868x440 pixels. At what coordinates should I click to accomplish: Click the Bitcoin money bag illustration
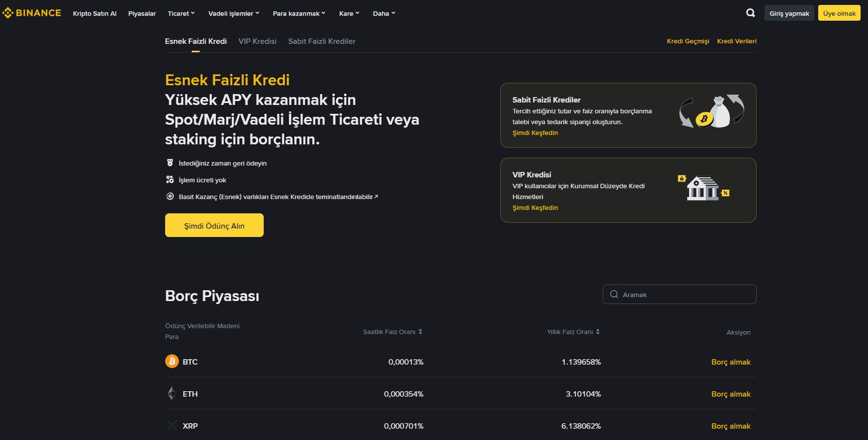712,111
